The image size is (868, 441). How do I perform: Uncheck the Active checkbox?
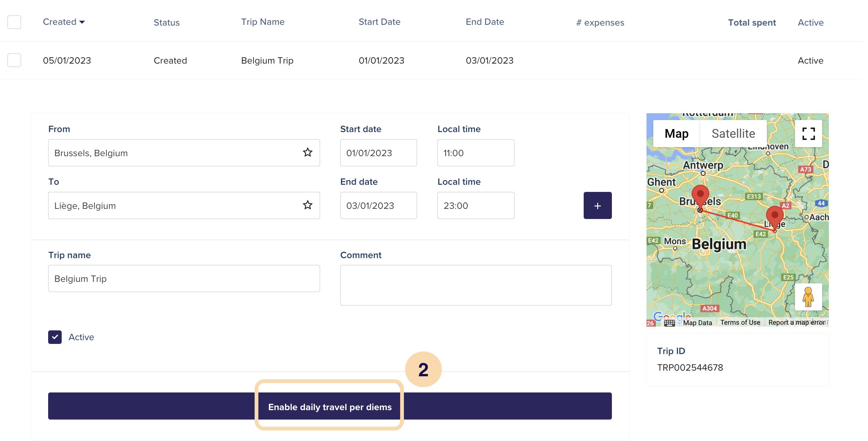pyautogui.click(x=55, y=337)
